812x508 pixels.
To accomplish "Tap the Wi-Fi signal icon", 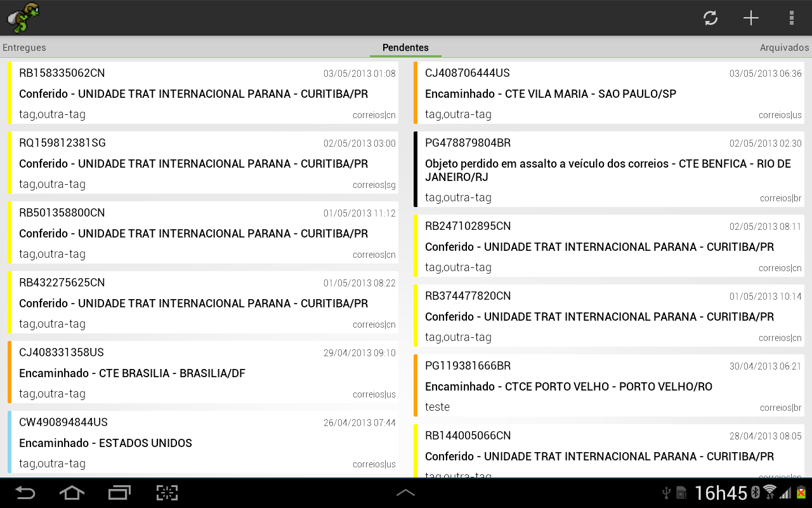I will tap(769, 492).
